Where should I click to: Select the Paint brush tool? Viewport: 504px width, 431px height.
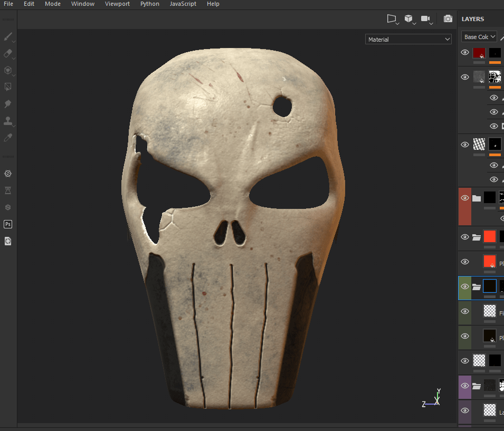[x=8, y=37]
